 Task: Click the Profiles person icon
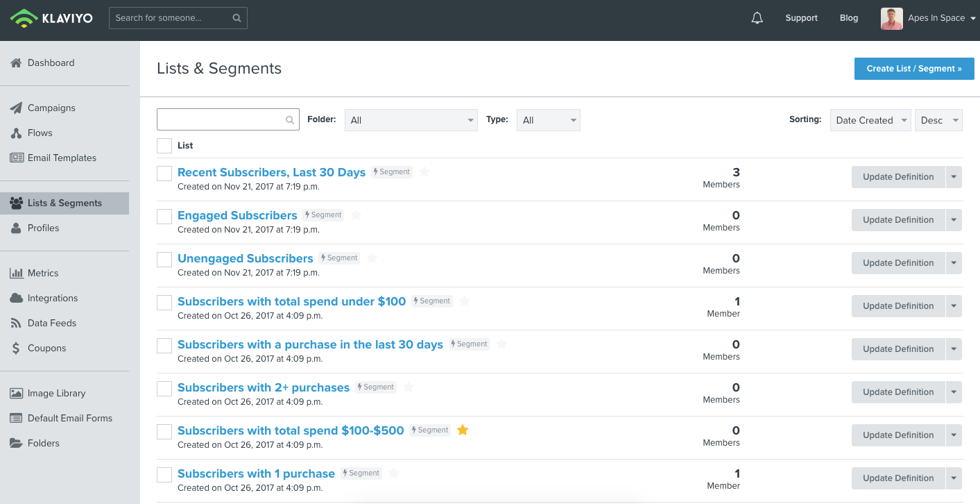tap(16, 228)
